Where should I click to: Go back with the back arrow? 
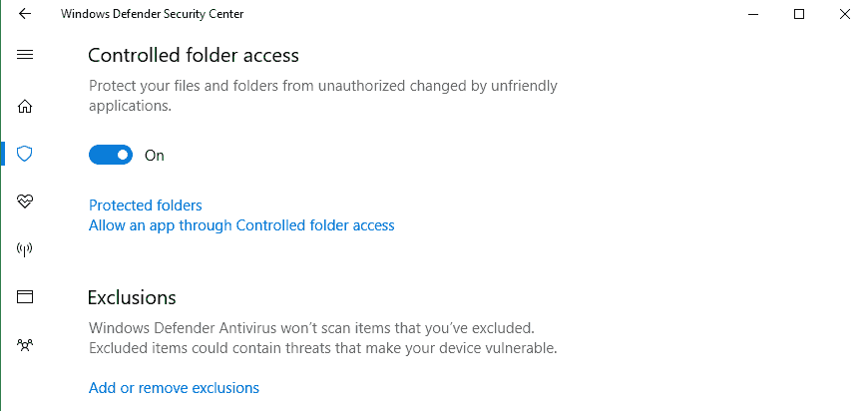(25, 14)
